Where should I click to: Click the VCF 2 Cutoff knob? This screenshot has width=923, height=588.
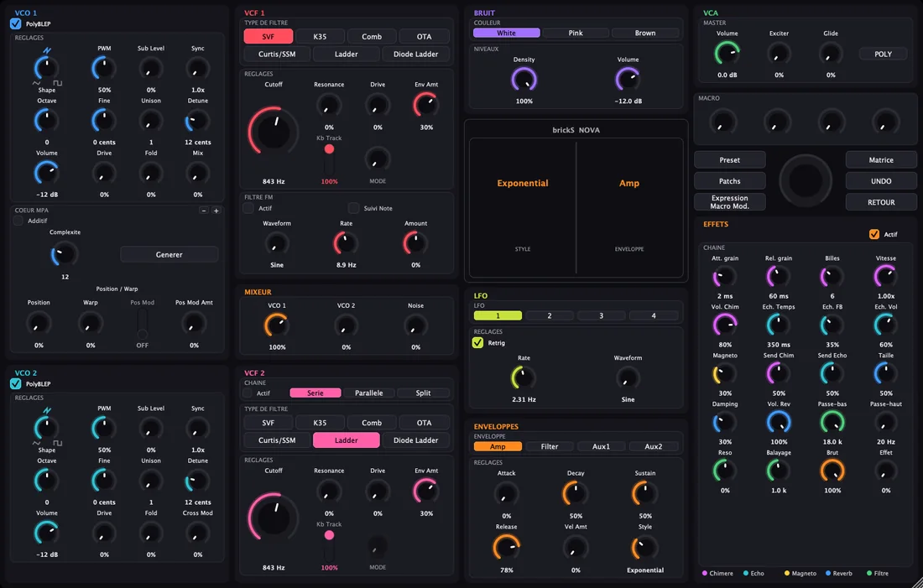click(274, 518)
